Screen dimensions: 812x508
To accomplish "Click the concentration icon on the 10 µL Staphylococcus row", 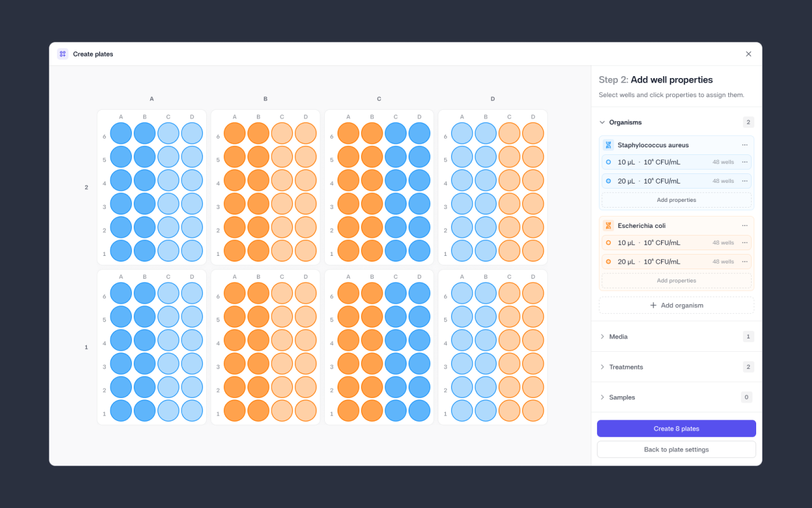I will pyautogui.click(x=610, y=162).
